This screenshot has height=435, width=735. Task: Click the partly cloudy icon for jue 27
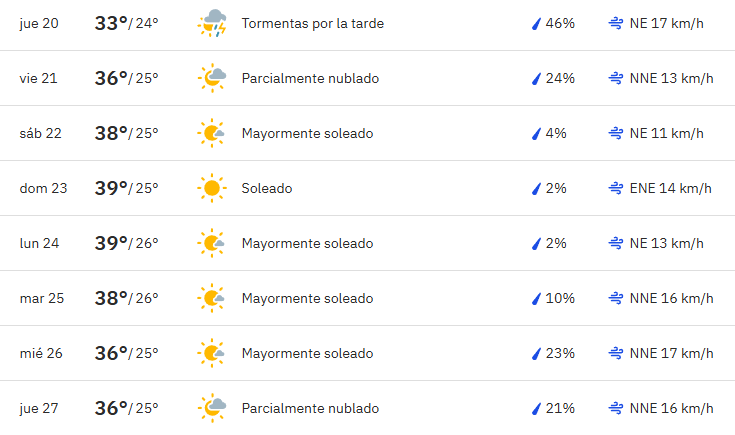(212, 408)
